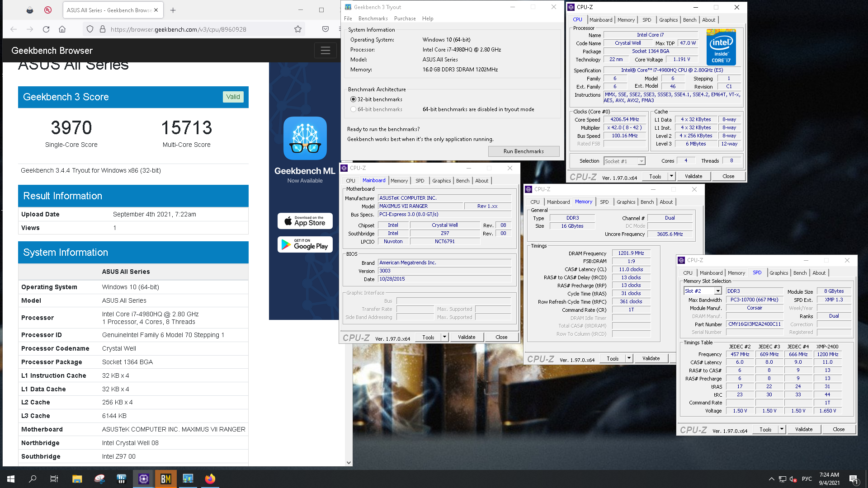868x488 pixels.
Task: Click the muted volume tray icon
Action: pos(793,479)
